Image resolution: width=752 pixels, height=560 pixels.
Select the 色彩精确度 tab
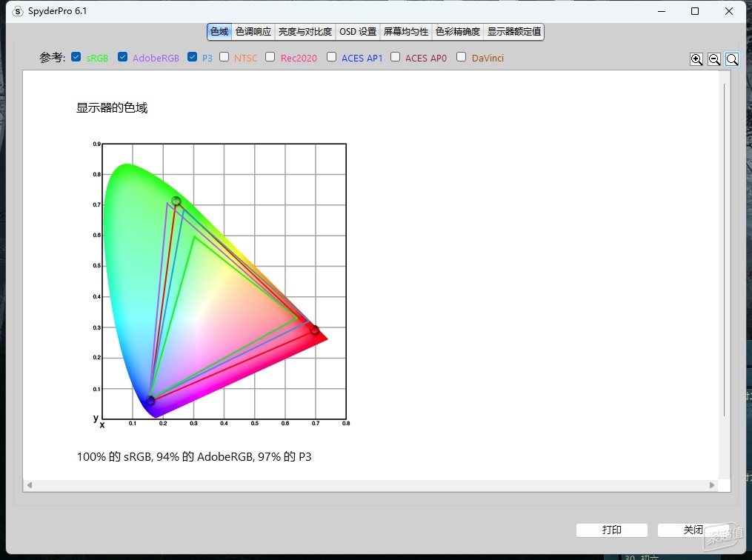(458, 32)
